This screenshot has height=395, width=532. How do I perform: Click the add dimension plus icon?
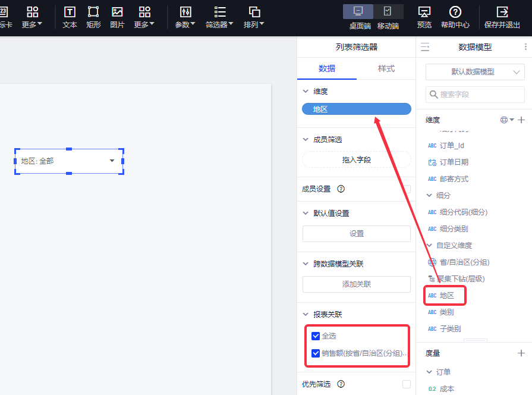[521, 120]
